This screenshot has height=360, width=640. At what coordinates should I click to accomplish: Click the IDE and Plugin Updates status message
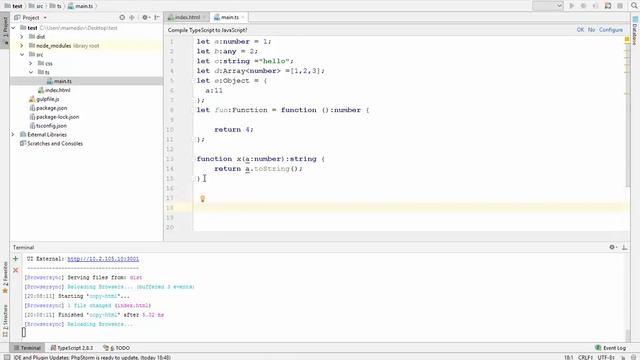tap(92, 357)
